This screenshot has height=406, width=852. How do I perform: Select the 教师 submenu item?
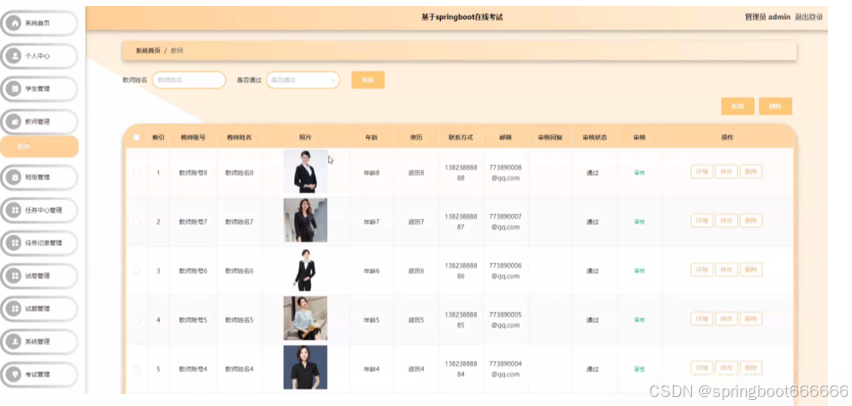coord(39,147)
